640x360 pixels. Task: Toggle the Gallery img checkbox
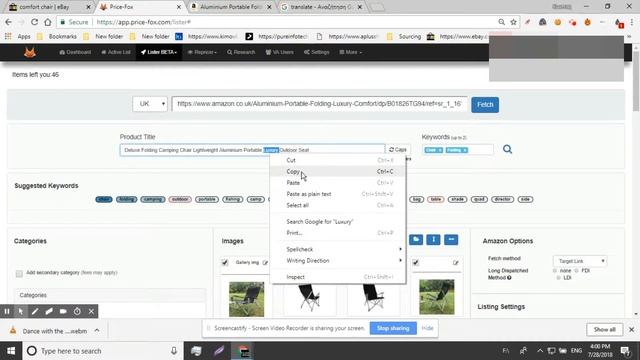225,262
